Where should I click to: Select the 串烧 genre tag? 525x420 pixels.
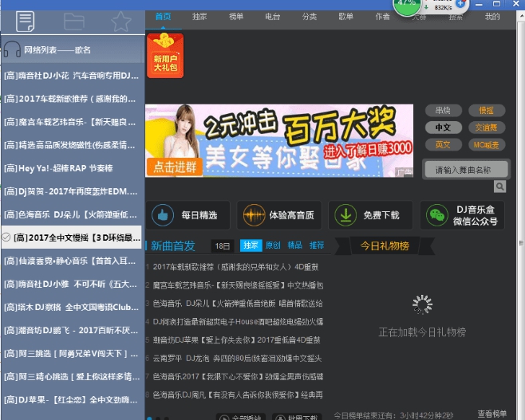tap(444, 110)
